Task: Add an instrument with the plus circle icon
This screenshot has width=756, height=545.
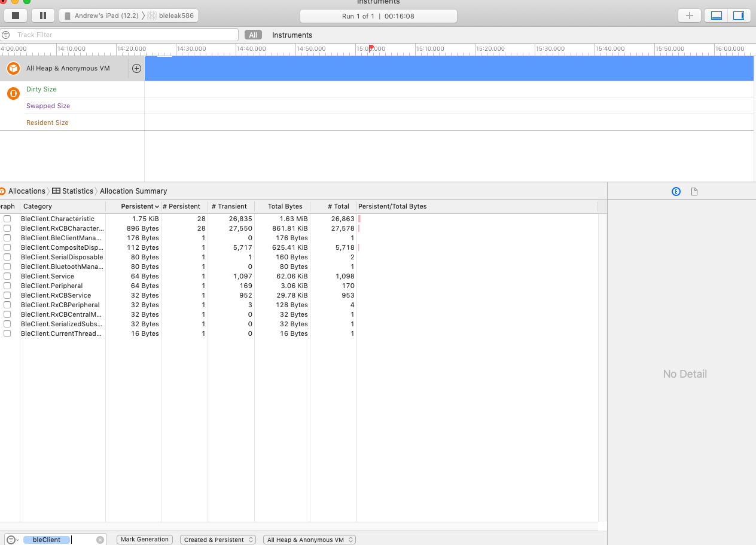Action: tap(136, 68)
